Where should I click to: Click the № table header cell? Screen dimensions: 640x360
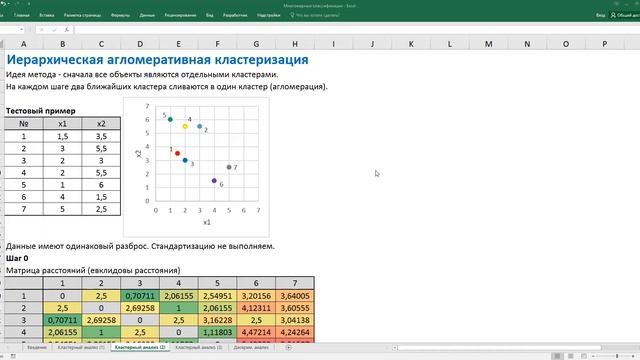pyautogui.click(x=24, y=124)
